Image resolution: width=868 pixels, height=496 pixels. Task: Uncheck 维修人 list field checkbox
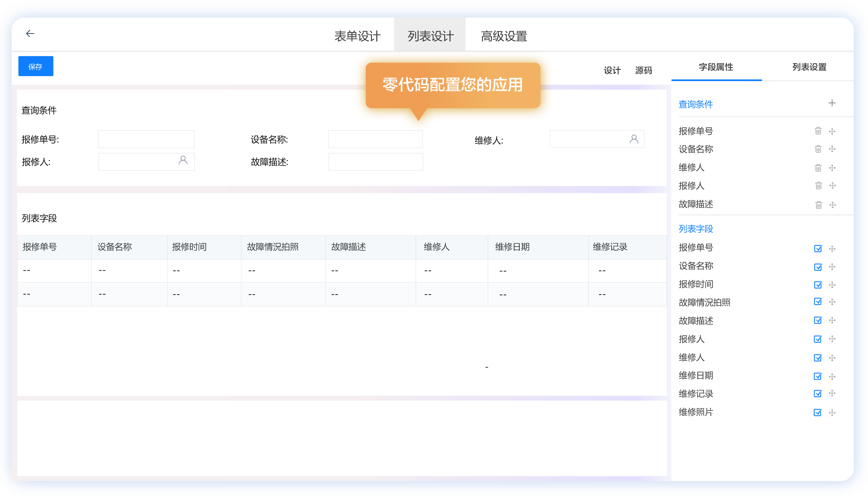tap(817, 358)
